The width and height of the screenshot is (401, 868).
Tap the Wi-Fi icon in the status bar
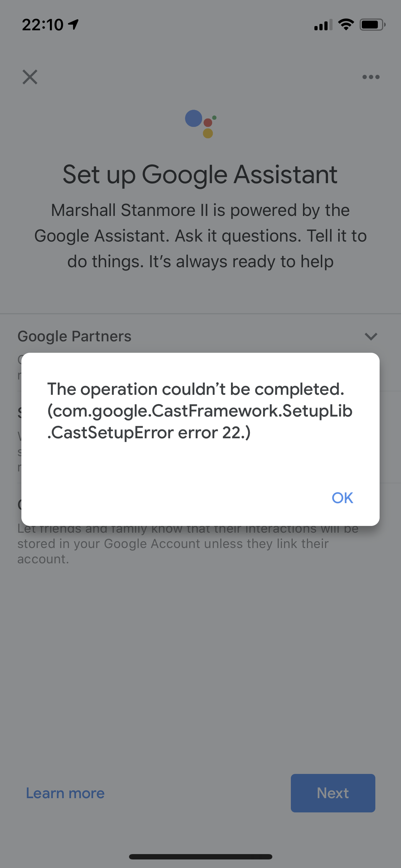click(345, 24)
